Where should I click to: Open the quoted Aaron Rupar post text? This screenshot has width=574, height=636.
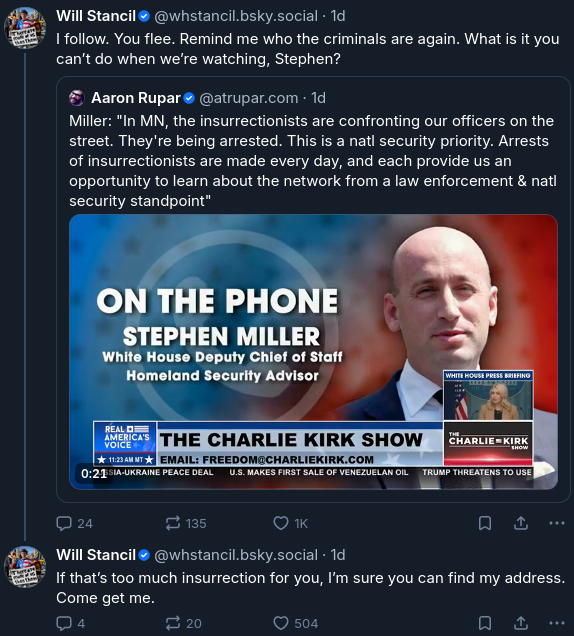[312, 161]
